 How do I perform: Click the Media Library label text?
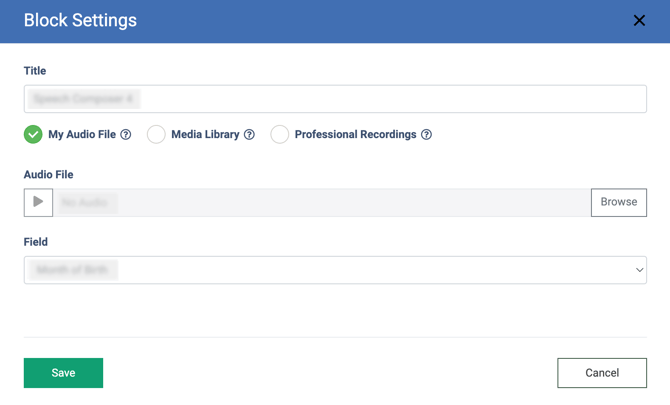tap(205, 135)
